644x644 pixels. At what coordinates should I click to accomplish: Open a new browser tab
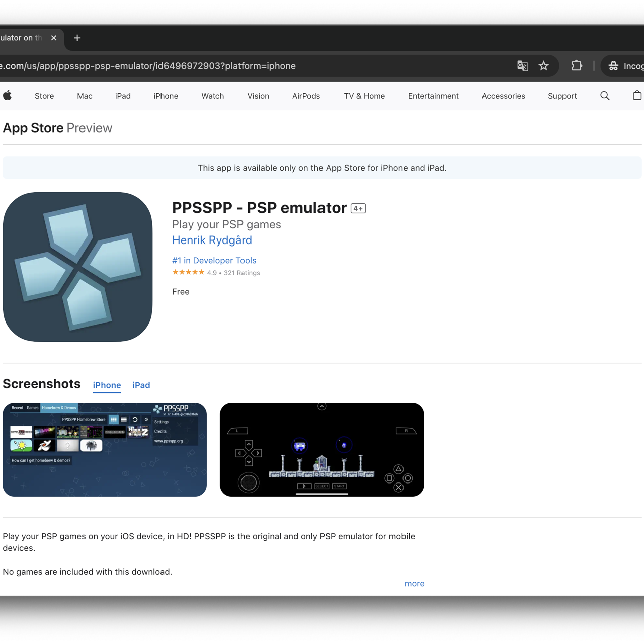tap(77, 38)
